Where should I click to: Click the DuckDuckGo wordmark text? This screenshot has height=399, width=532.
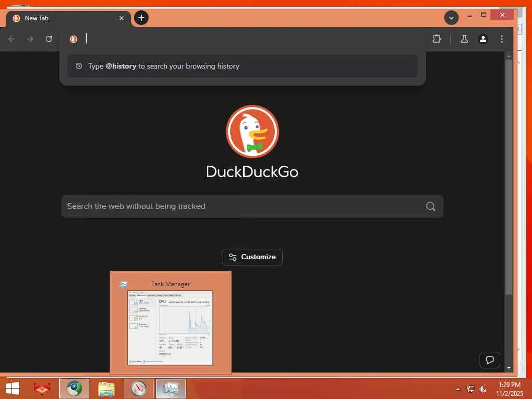pyautogui.click(x=252, y=171)
